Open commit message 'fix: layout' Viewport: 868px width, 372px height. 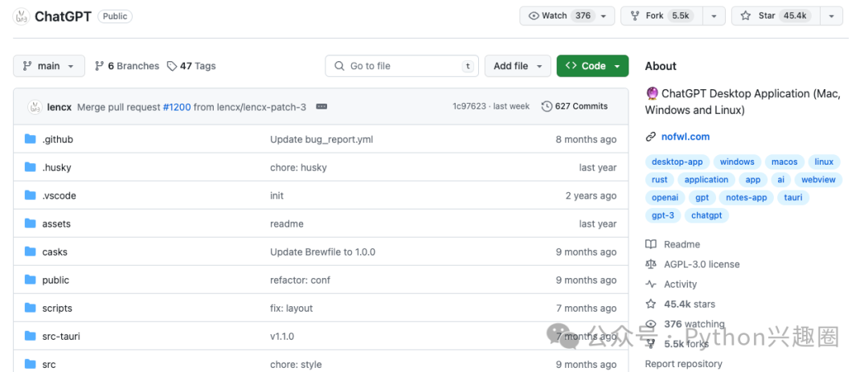click(x=291, y=308)
